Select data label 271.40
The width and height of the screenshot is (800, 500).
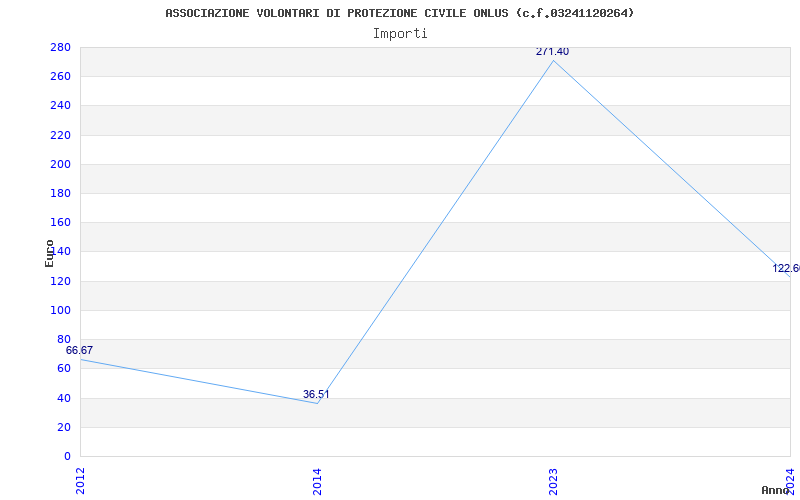pos(552,52)
